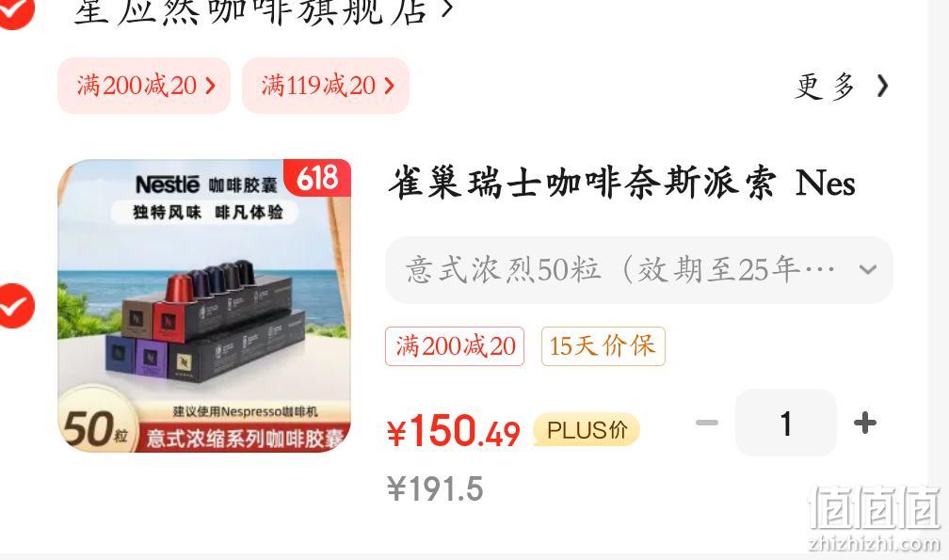
Task: Uncheck the store selection checkbox
Action: pos(15,11)
